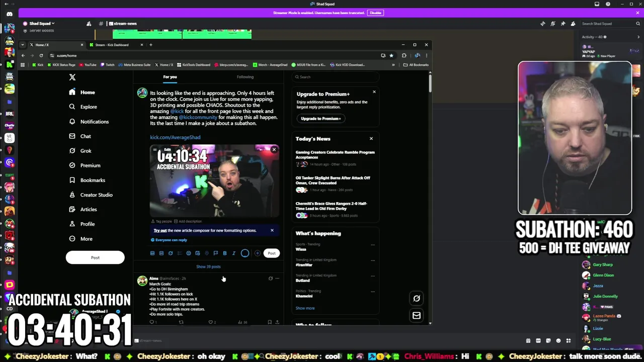Share the Aims post
Viewport: 644px width, 362px height.
coord(277,322)
